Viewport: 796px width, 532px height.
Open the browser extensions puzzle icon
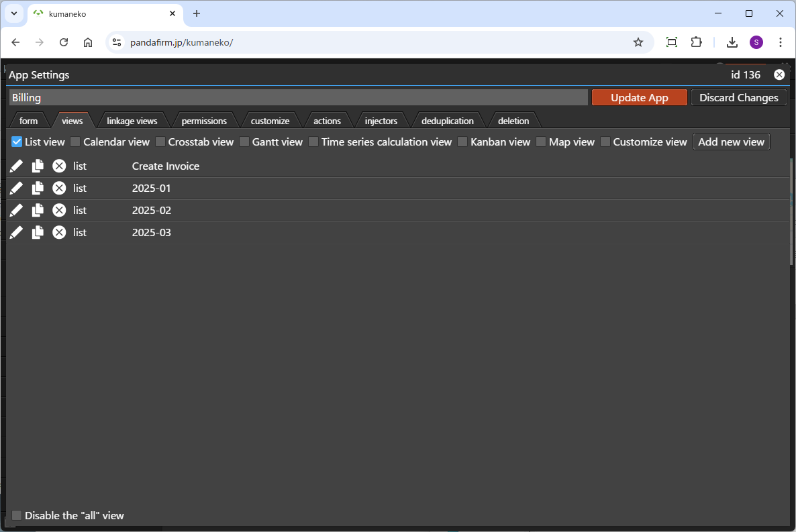click(x=696, y=42)
